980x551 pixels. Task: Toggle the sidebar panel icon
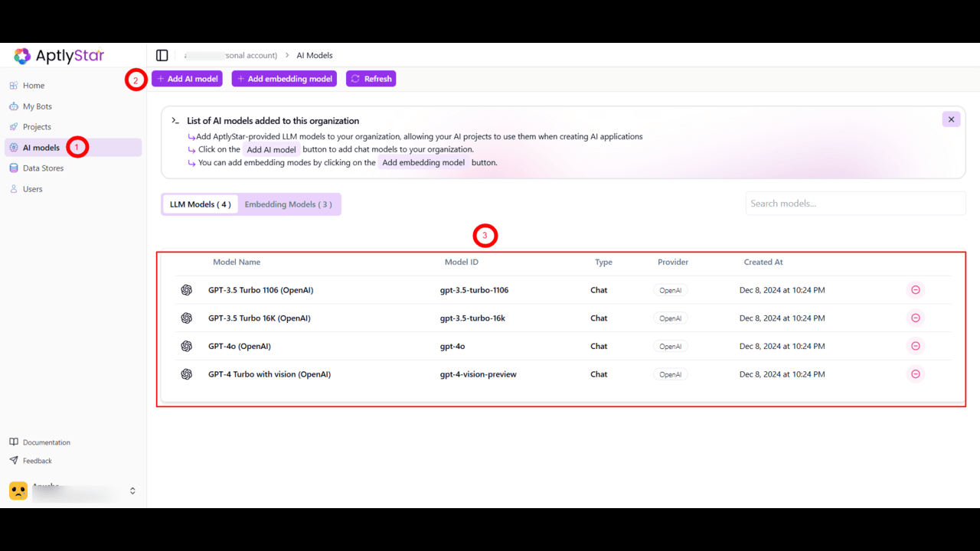(x=162, y=55)
